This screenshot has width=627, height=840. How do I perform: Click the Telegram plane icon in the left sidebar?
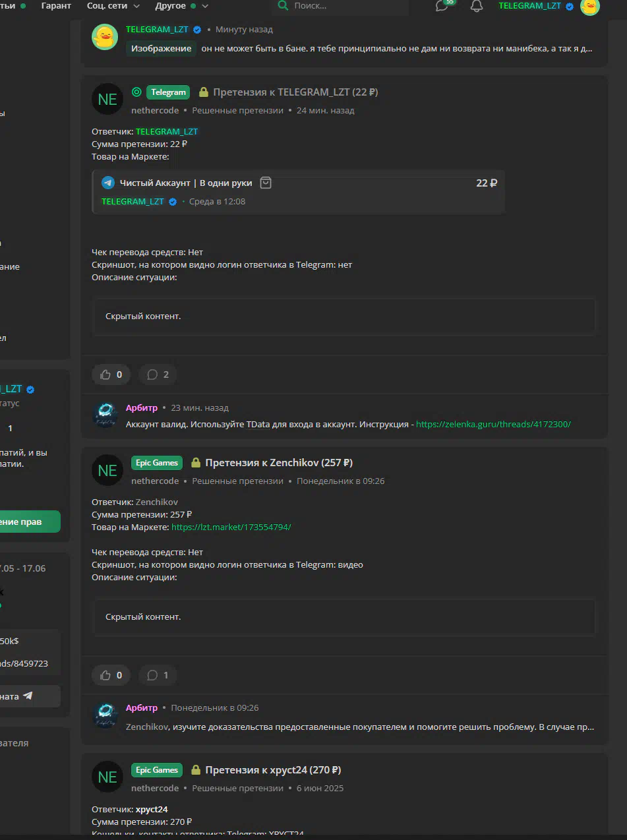coord(28,696)
